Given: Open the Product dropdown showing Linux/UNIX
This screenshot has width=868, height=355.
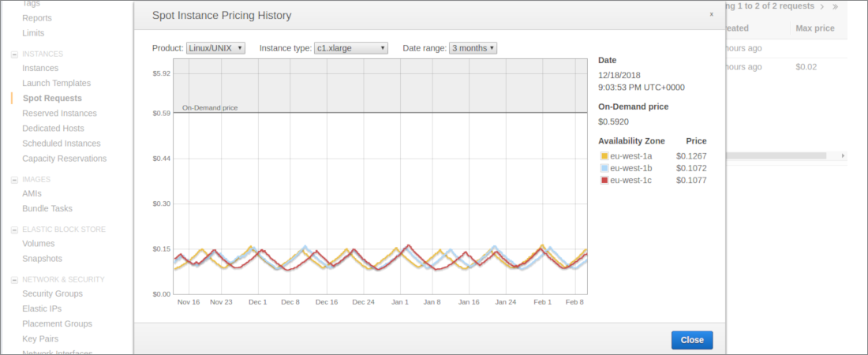Looking at the screenshot, I should (x=215, y=48).
